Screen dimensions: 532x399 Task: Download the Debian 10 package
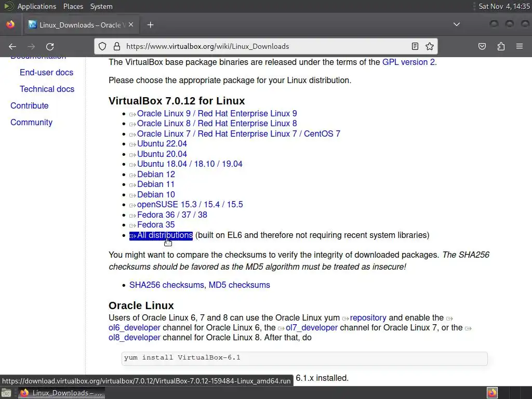point(156,195)
